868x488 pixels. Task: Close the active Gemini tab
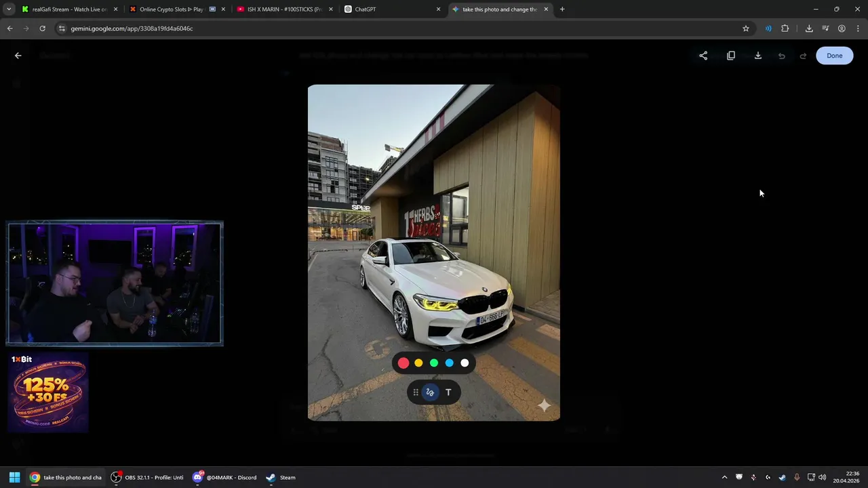pyautogui.click(x=546, y=9)
